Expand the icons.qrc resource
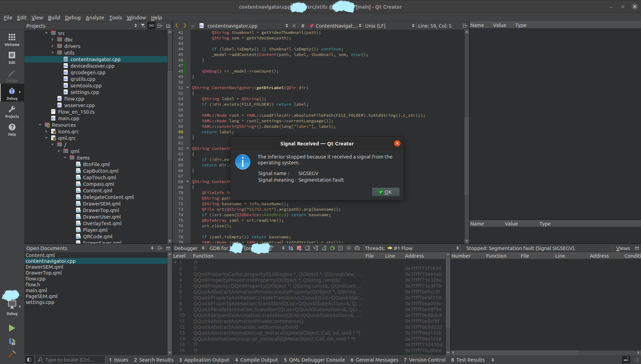641x364 pixels. pyautogui.click(x=46, y=132)
